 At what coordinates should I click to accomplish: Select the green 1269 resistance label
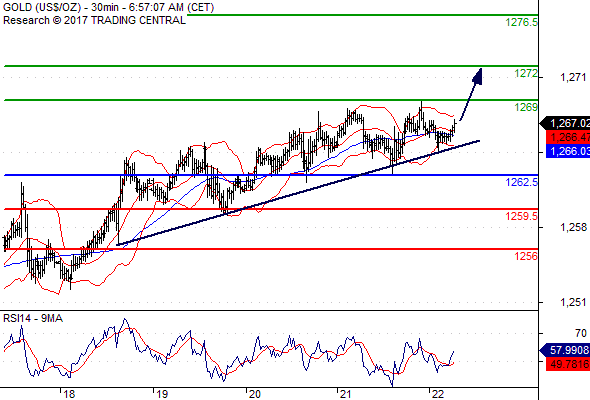[x=526, y=107]
